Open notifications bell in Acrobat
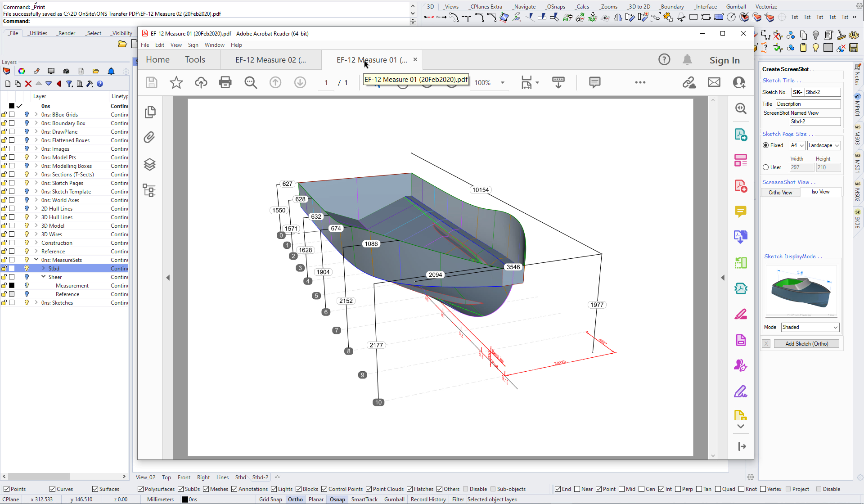 (687, 59)
